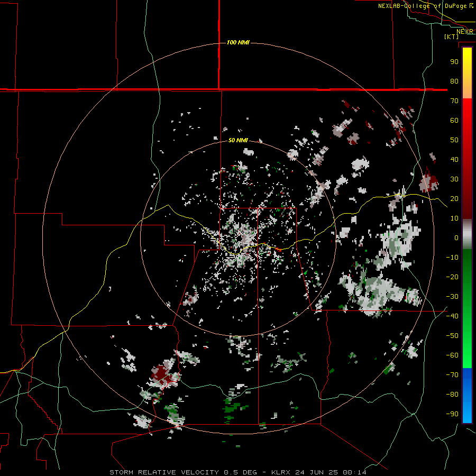476x476 pixels.
Task: Click the -70 value on velocity scale
Action: coord(452,375)
